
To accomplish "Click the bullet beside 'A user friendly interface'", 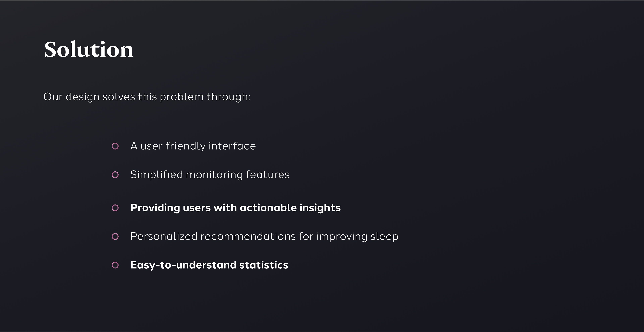I will point(115,146).
